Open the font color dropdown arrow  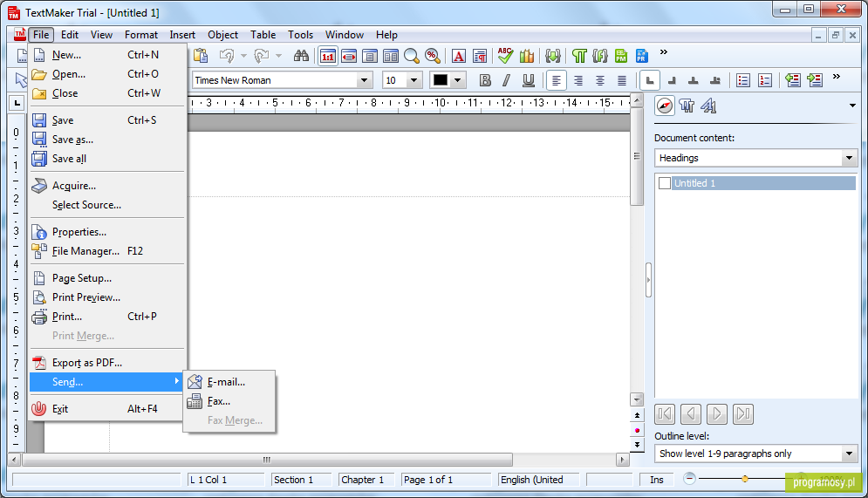click(457, 80)
